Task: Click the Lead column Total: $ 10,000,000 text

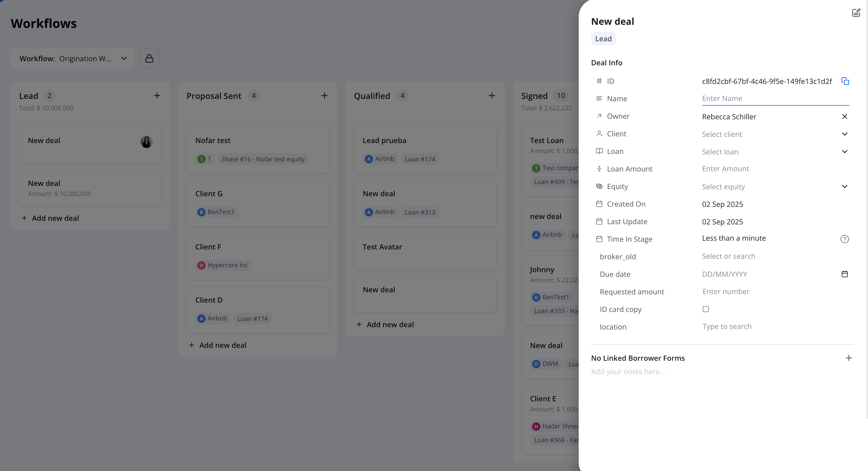Action: click(x=46, y=108)
